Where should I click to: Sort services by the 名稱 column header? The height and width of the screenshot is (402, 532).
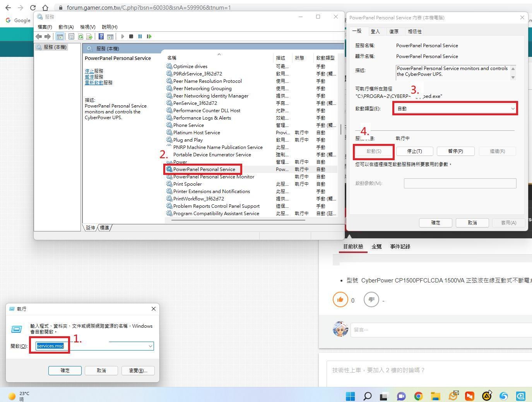(x=172, y=58)
